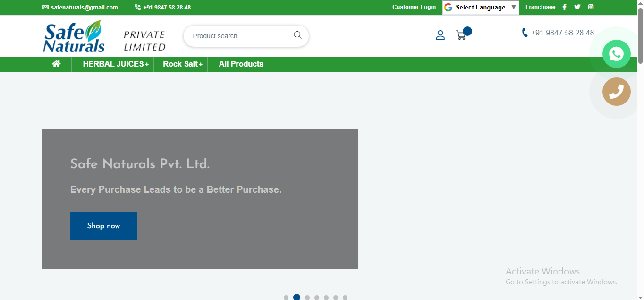Select the fourth carousel slide dot
This screenshot has height=300, width=644.
coord(317,298)
